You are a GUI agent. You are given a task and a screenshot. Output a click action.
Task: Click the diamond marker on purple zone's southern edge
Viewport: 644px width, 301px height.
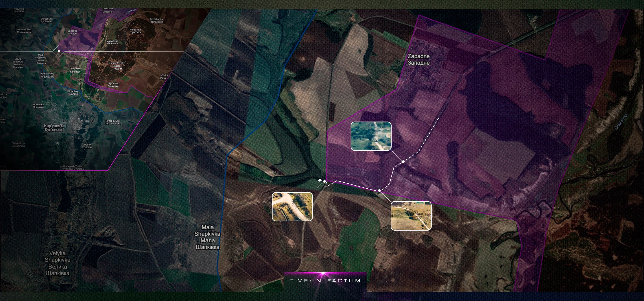379,191
